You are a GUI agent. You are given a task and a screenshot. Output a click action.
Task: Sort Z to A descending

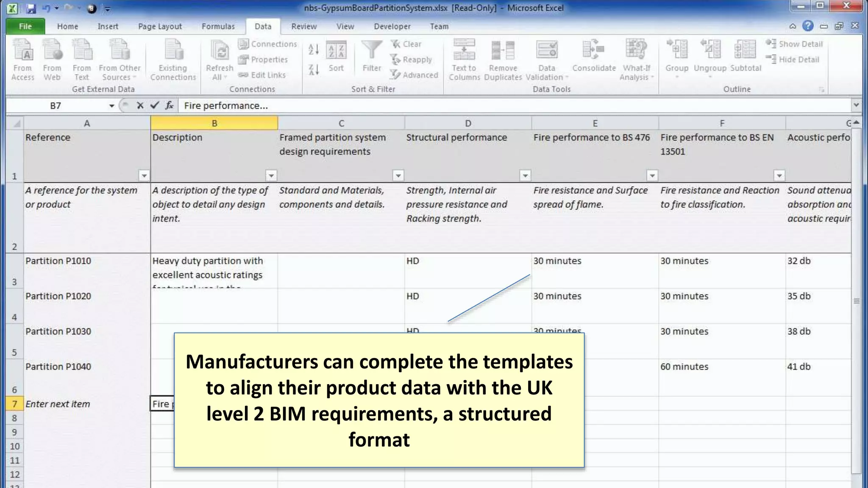pos(314,69)
